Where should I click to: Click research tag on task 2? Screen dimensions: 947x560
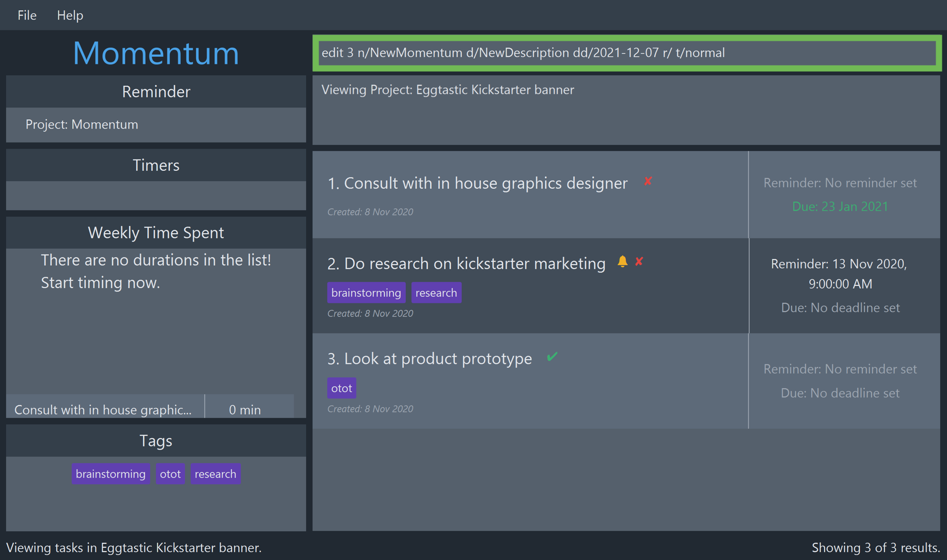(436, 293)
